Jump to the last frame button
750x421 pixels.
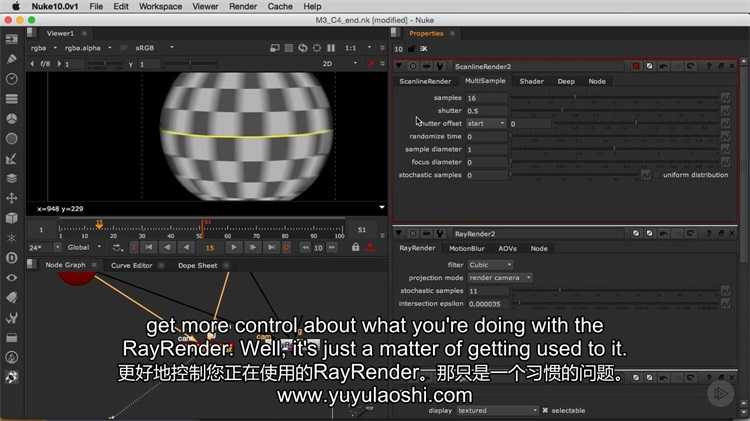(x=271, y=247)
